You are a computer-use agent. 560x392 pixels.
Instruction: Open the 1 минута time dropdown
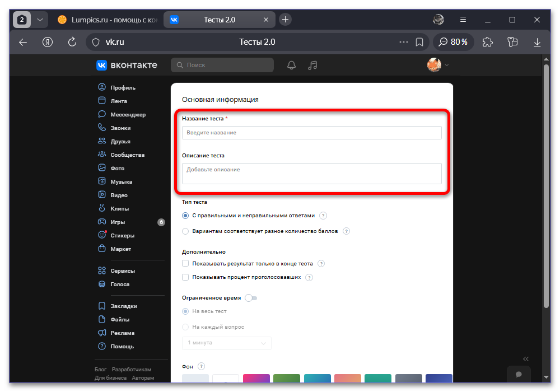[227, 343]
